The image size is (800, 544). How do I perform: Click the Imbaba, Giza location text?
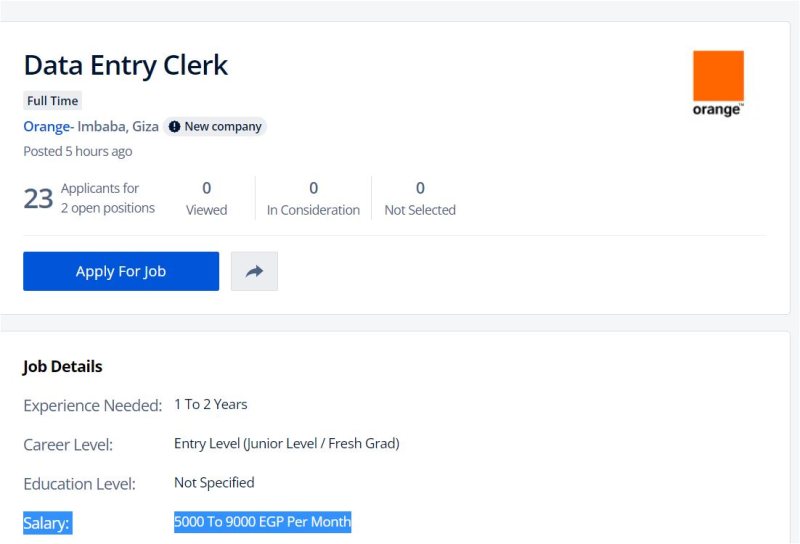click(x=118, y=127)
